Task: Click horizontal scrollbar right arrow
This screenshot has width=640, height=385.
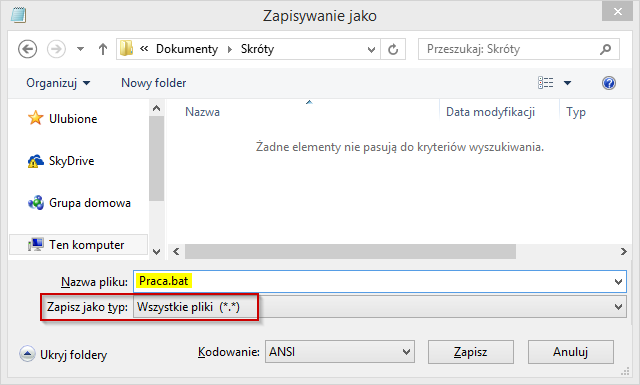Action: click(x=624, y=251)
